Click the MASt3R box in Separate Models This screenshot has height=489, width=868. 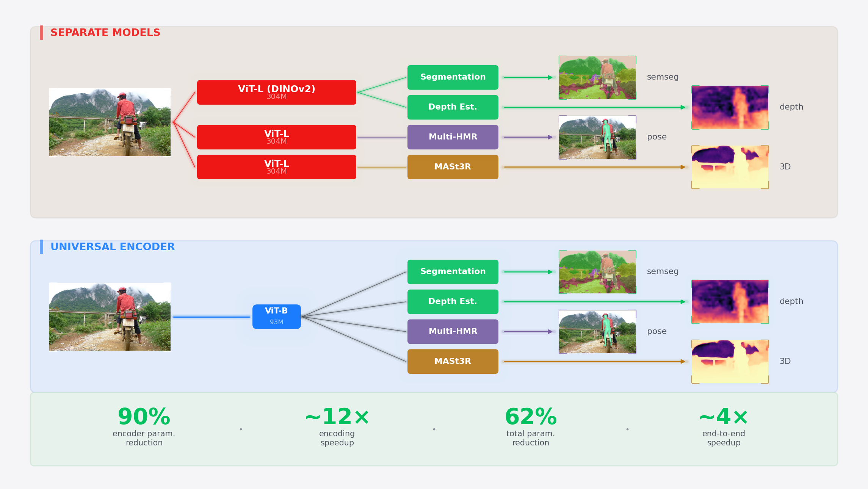[453, 167]
